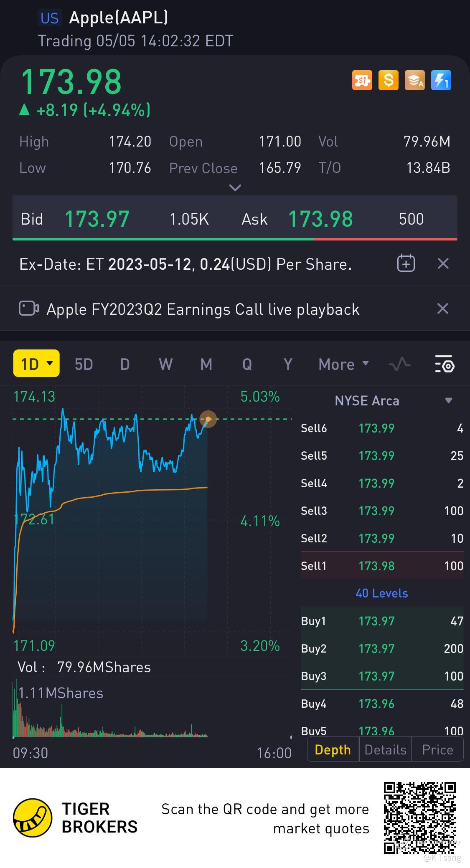470x868 pixels.
Task: Select the Buy3 order book row
Action: point(382,676)
